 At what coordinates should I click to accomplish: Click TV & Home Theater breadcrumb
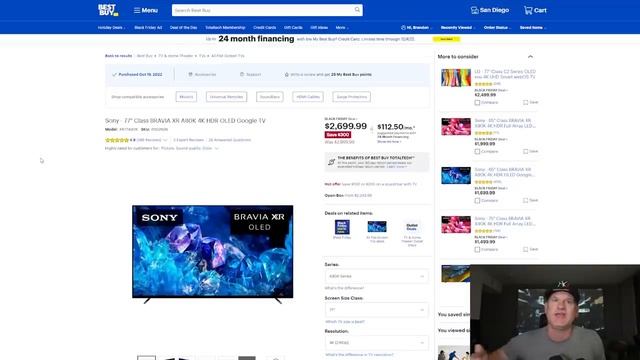176,56
